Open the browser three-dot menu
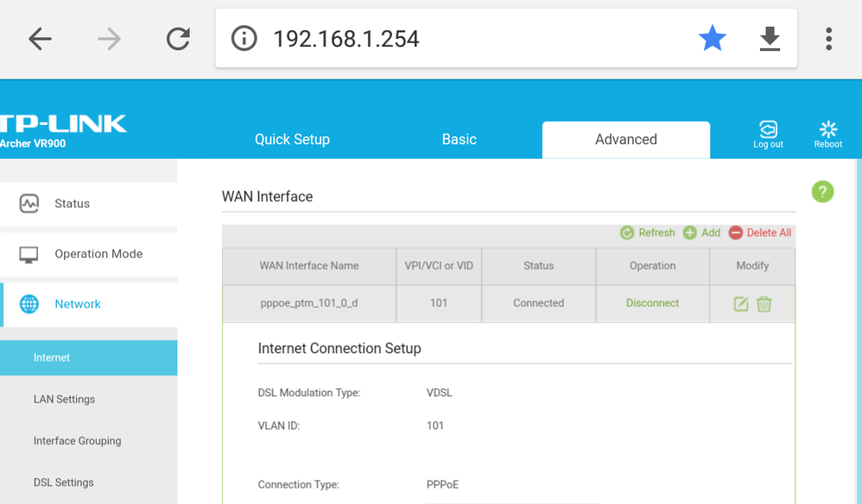The image size is (862, 504). (828, 39)
